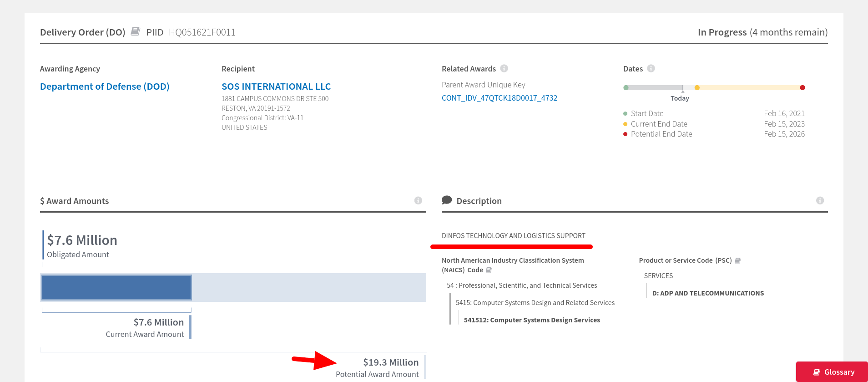The width and height of the screenshot is (868, 382).
Task: Click green Start Date marker on timeline
Action: click(x=626, y=87)
